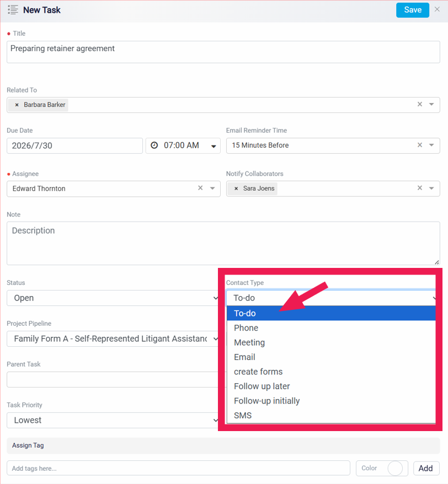This screenshot has height=484, width=448.
Task: Click the clock icon in due time
Action: pos(154,145)
